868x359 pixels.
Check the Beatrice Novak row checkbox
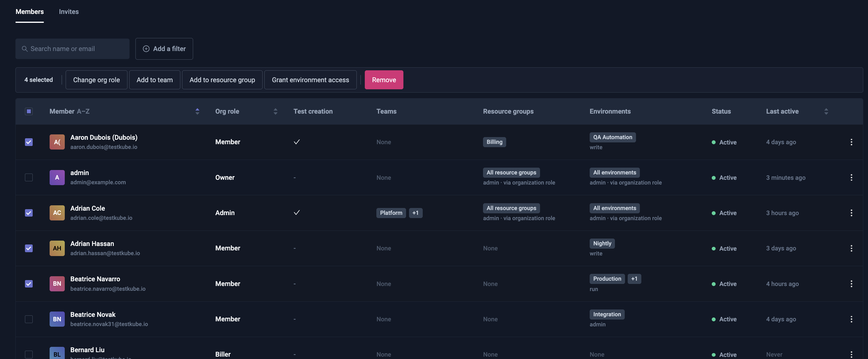[x=29, y=319]
